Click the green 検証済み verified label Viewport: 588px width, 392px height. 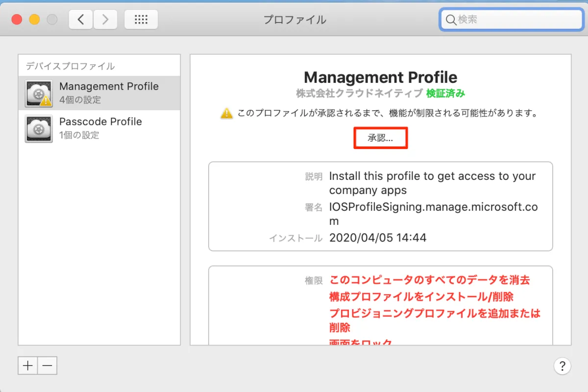coord(445,93)
